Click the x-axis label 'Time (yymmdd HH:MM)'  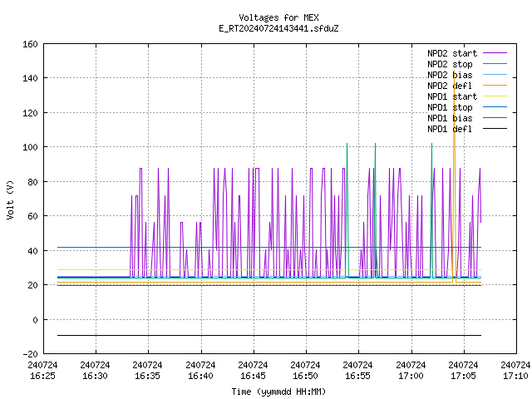pyautogui.click(x=278, y=392)
